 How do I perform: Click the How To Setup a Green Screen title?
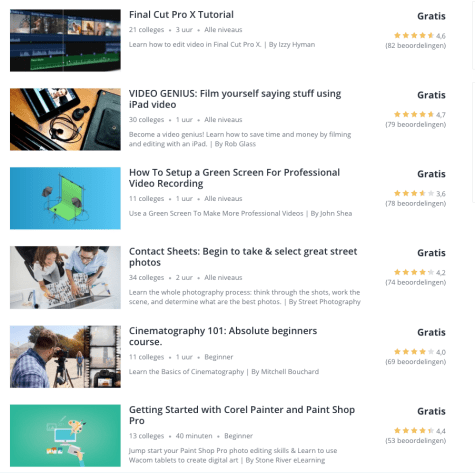click(234, 178)
